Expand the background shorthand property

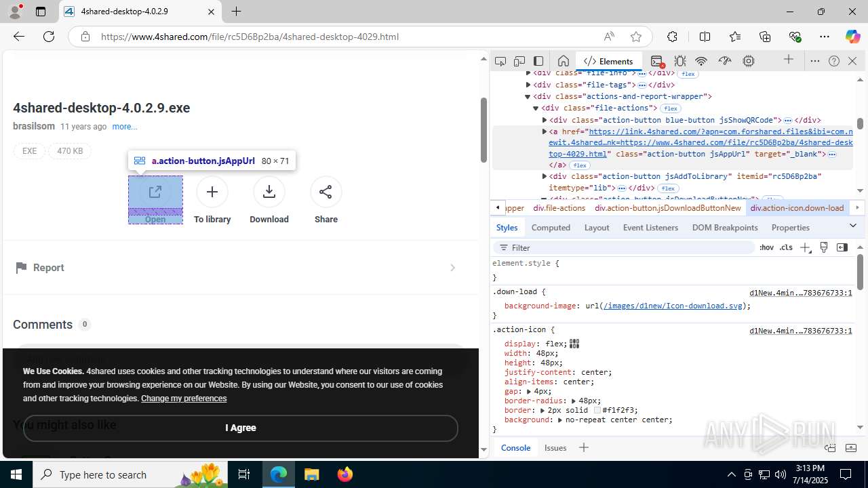[560, 420]
